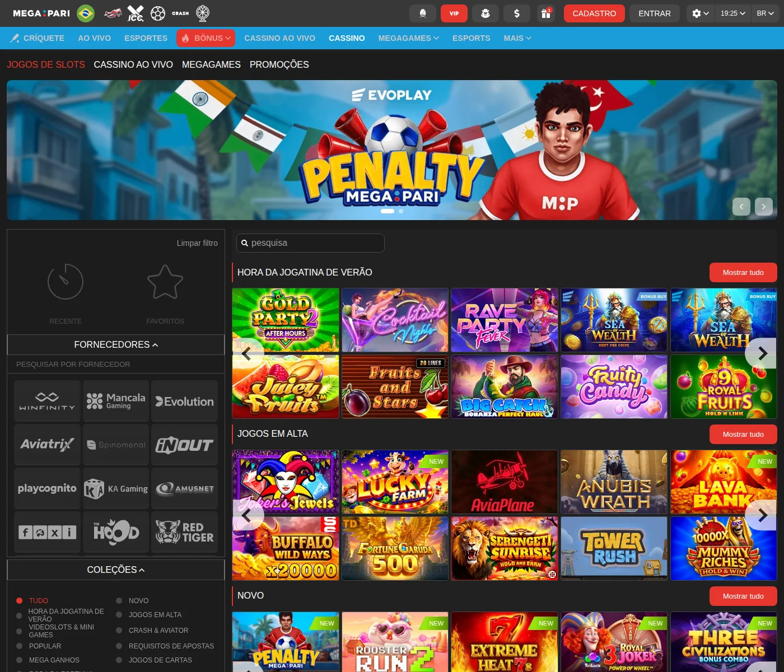This screenshot has width=784, height=672.
Task: Open the Crash games shortcut icon
Action: point(180,13)
